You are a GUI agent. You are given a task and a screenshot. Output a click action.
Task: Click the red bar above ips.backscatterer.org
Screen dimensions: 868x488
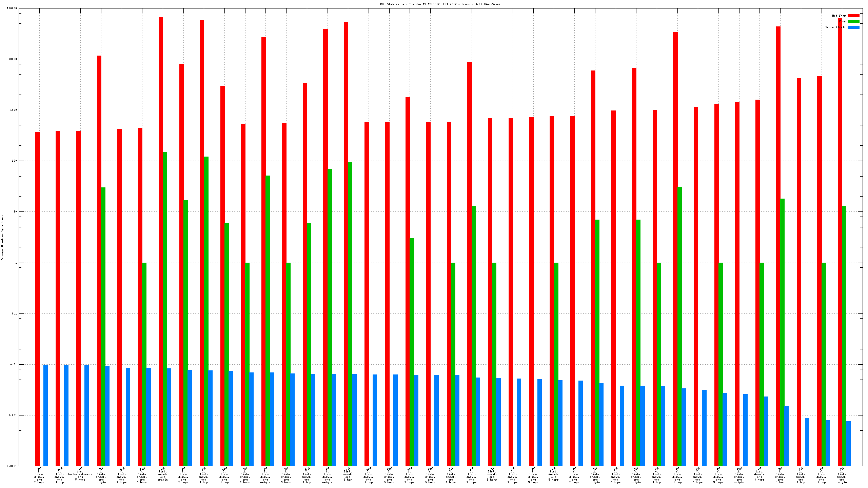pyautogui.click(x=78, y=298)
